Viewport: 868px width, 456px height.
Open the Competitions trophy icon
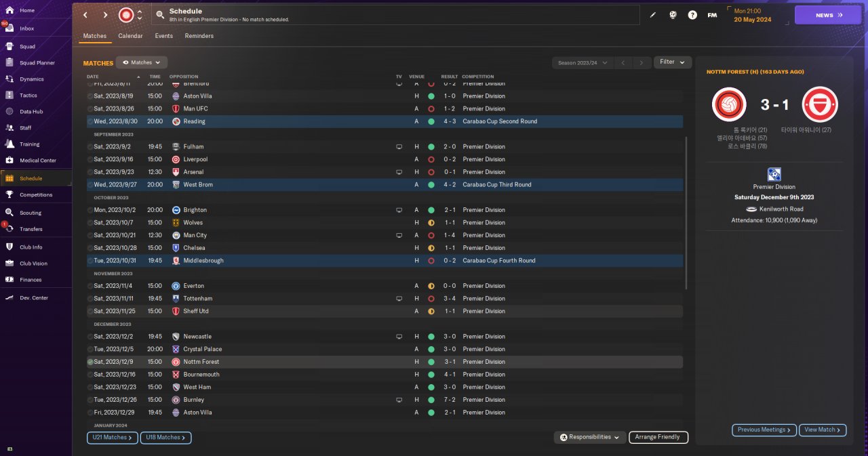(9, 194)
